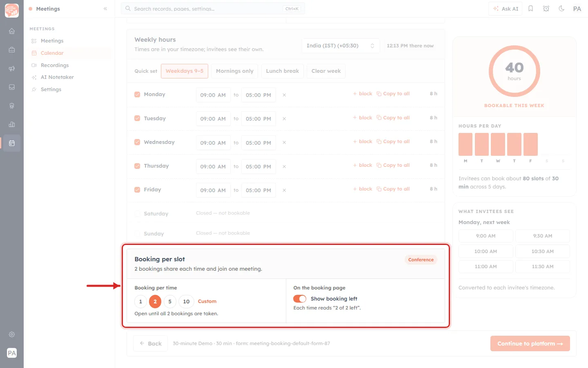Open the bookmark icon in top bar
Viewport: 588px width, 368px height.
531,9
